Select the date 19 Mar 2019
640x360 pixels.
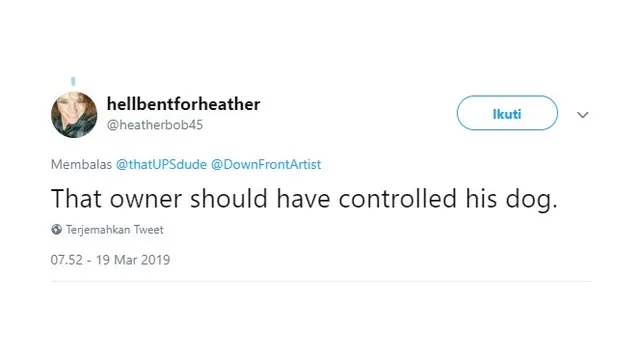pos(133,260)
